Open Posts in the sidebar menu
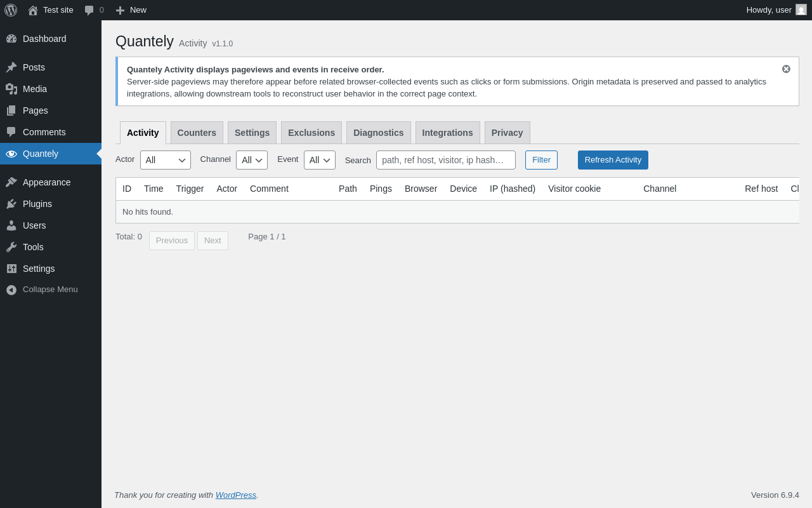This screenshot has width=812, height=508. pyautogui.click(x=51, y=67)
